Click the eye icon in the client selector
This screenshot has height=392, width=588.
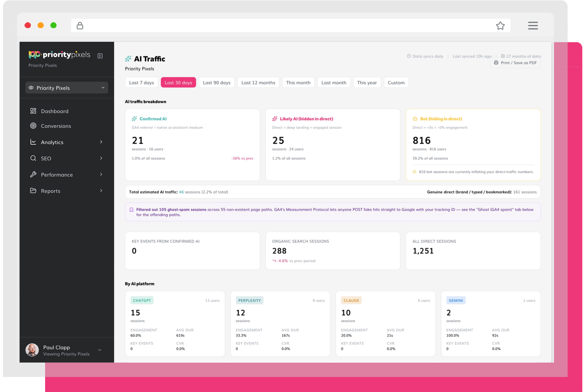click(31, 88)
